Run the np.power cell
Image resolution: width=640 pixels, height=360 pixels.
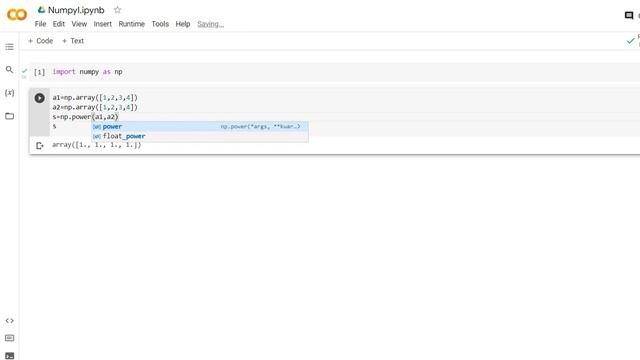click(x=40, y=98)
